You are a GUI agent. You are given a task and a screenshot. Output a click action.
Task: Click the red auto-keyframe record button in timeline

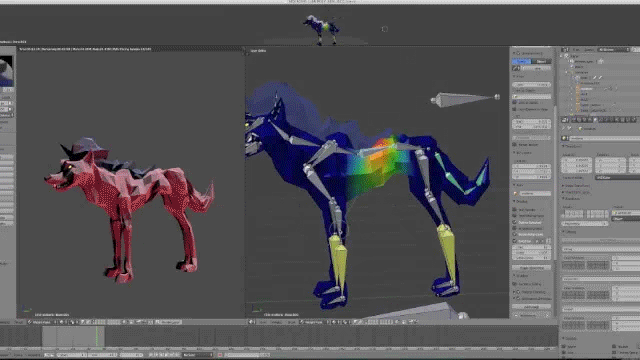pos(220,355)
